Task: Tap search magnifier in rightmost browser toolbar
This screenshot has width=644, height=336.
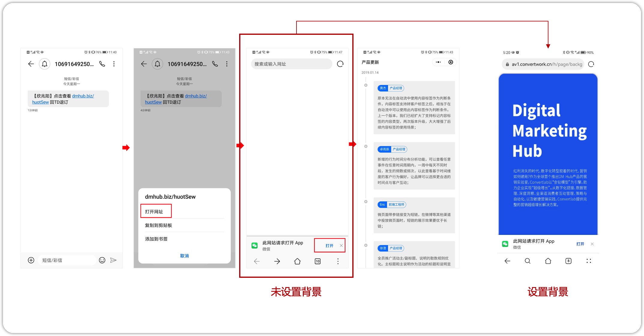Action: (528, 261)
